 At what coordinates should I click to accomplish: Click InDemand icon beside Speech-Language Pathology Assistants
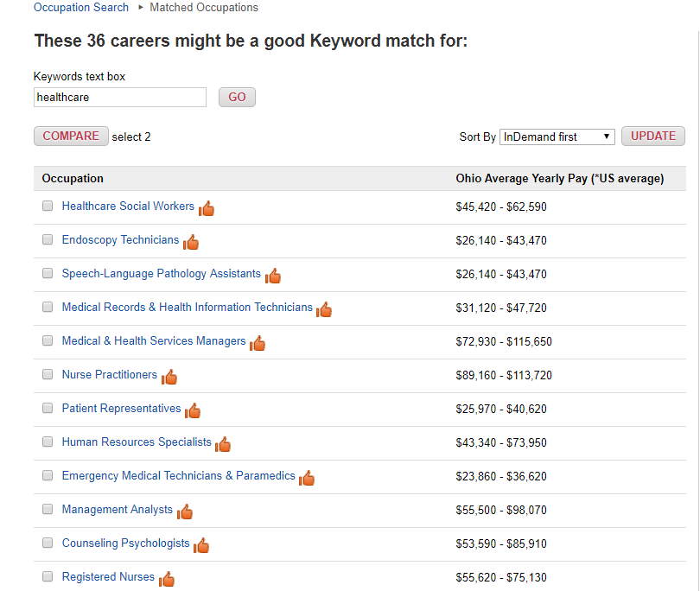point(273,276)
